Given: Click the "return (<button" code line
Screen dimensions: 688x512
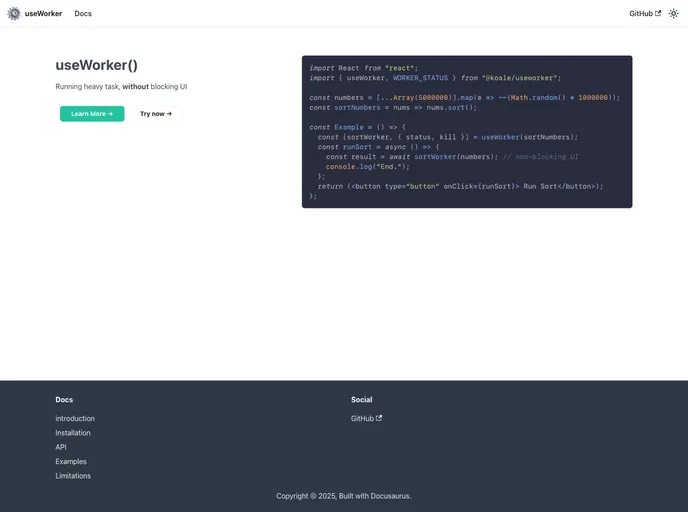Looking at the screenshot, I should click(461, 186).
